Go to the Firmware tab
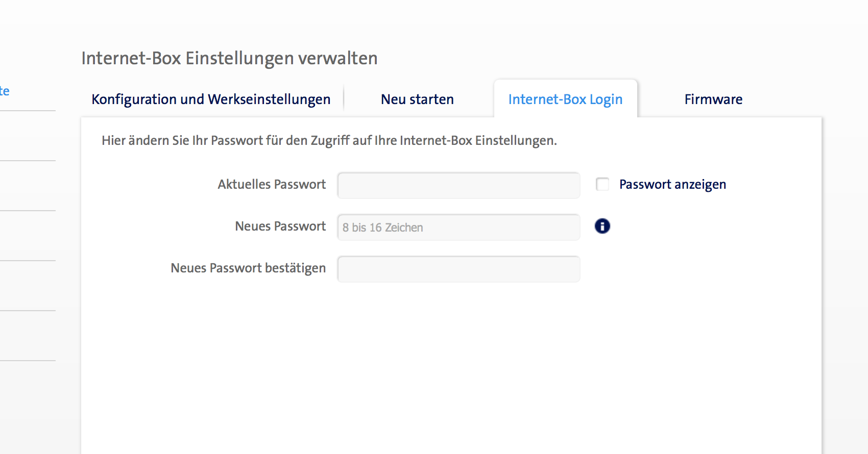Image resolution: width=868 pixels, height=454 pixels. (713, 99)
